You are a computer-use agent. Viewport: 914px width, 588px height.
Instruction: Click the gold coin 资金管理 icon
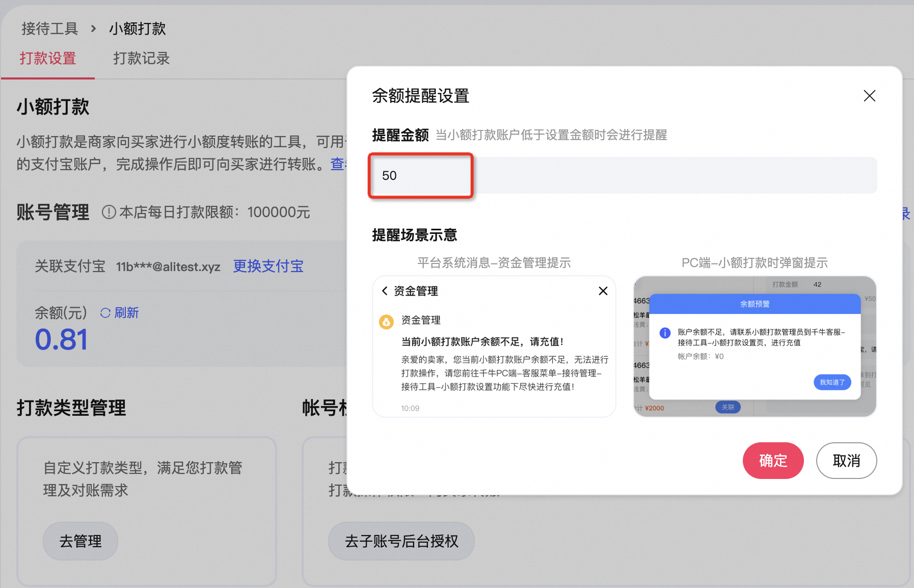coord(386,322)
